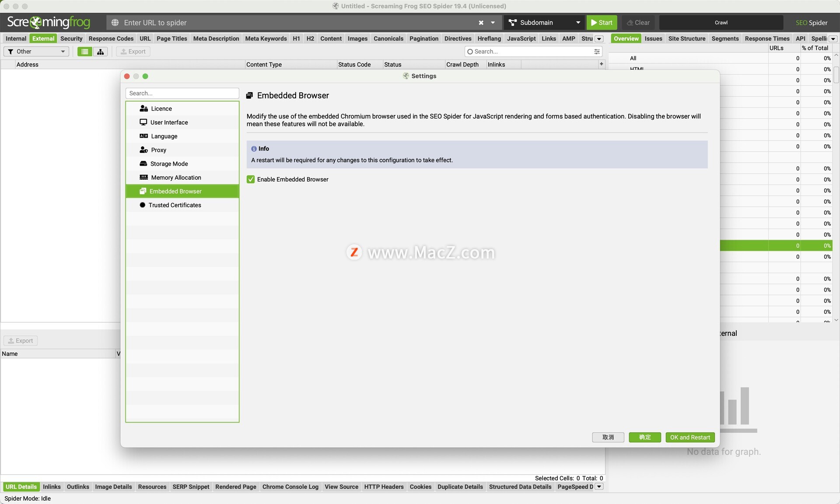Open the Security tab
Viewport: 840px width, 504px height.
click(71, 38)
